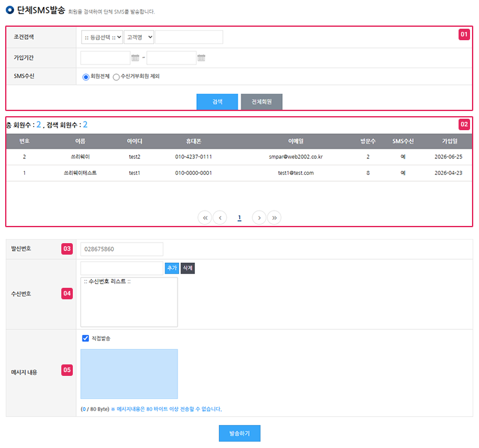Select the 회원전체 radio option
Screen dimensions: 479x448
[86, 77]
